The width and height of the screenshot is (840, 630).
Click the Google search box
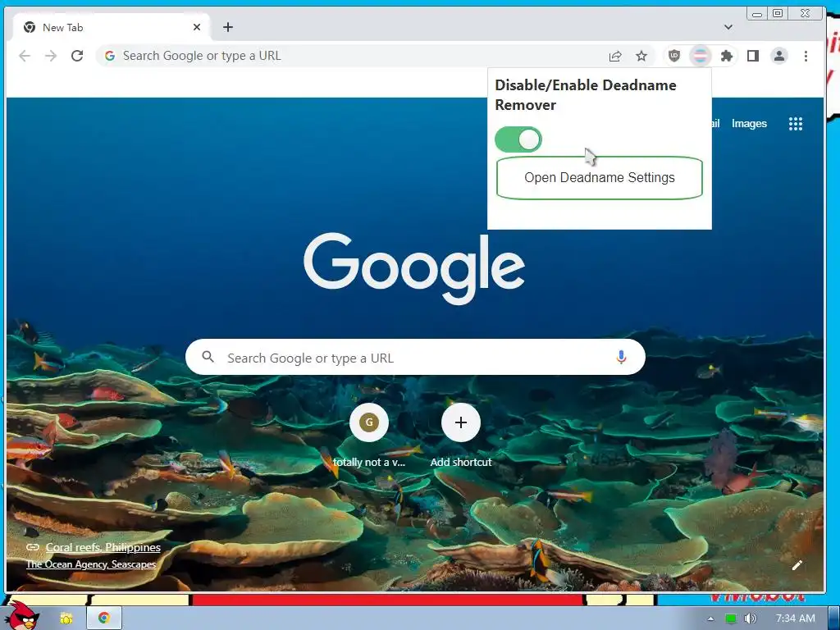coord(415,357)
